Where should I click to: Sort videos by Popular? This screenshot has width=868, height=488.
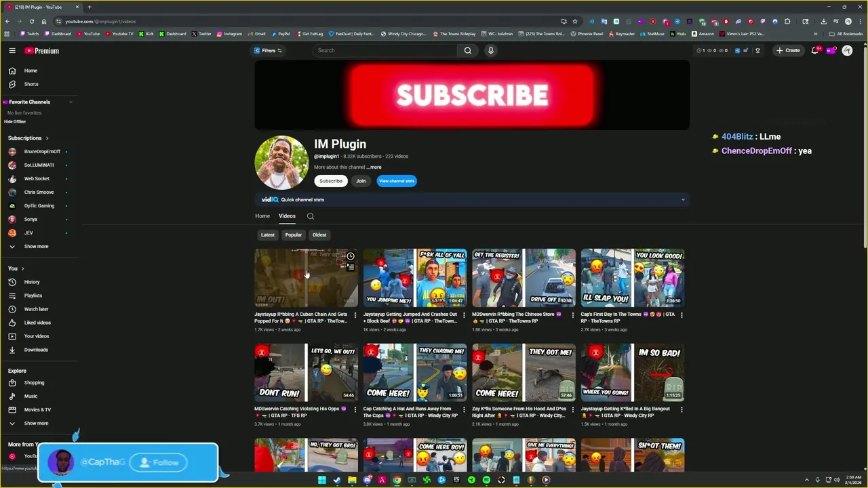(294, 235)
